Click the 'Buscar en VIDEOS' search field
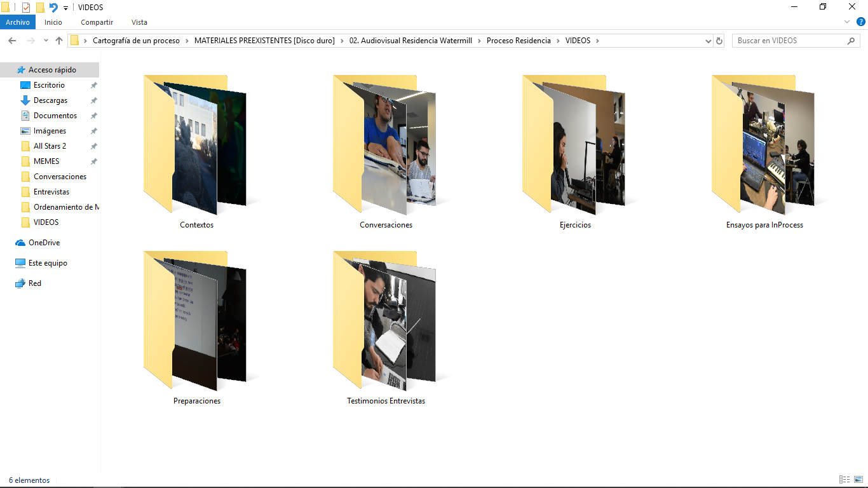This screenshot has width=868, height=488. (x=788, y=41)
